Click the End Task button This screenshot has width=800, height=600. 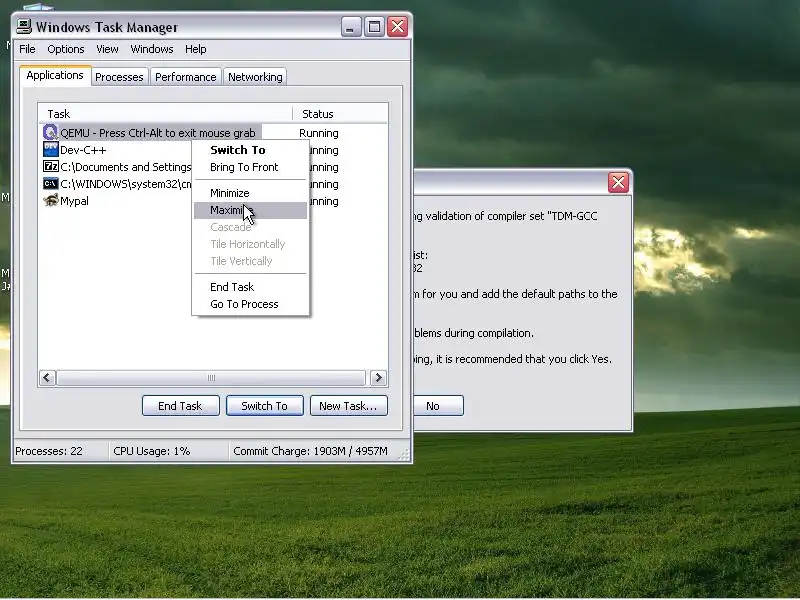[x=181, y=406]
